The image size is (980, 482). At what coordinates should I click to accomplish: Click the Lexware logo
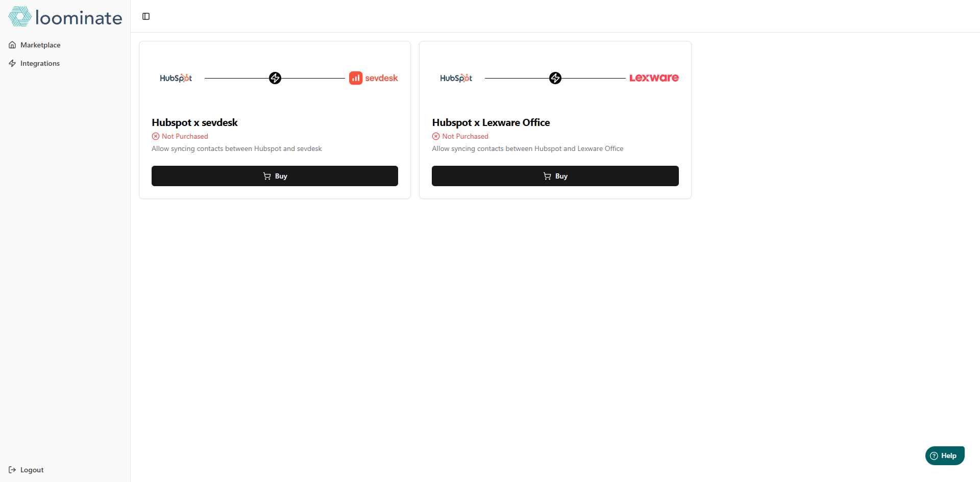point(654,78)
